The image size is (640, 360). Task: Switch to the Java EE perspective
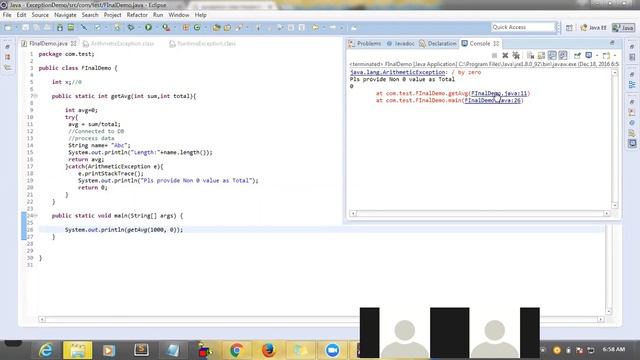point(593,28)
